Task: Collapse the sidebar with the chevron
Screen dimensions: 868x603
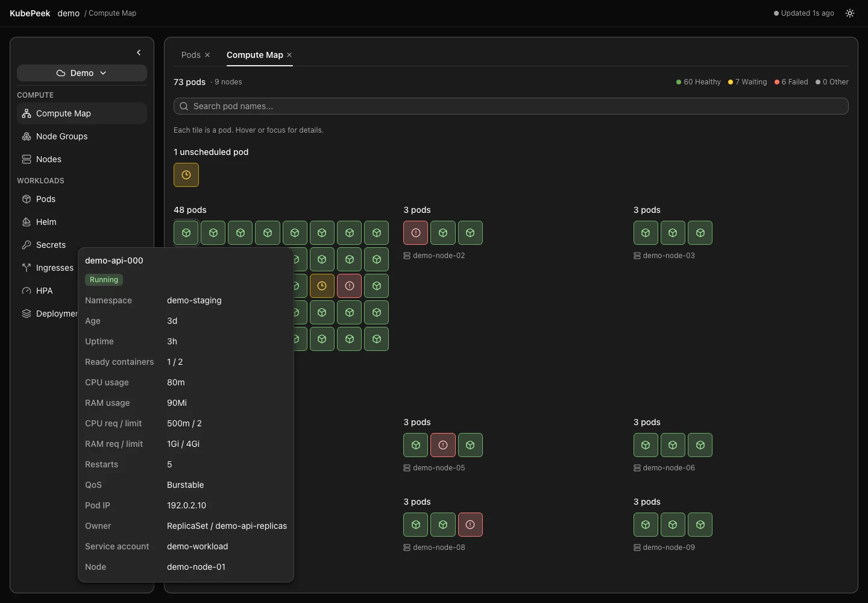Action: tap(139, 52)
